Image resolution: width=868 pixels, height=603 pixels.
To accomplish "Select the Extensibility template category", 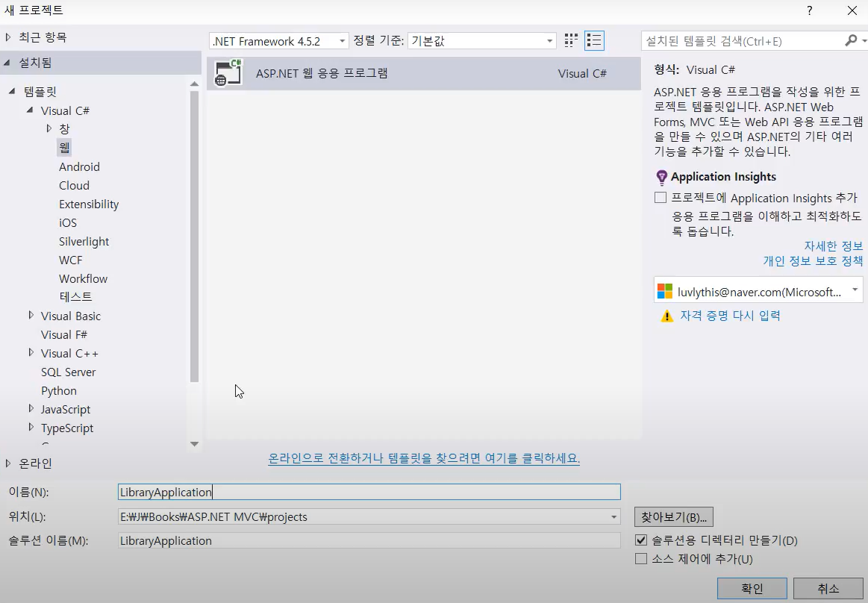I will click(x=89, y=204).
